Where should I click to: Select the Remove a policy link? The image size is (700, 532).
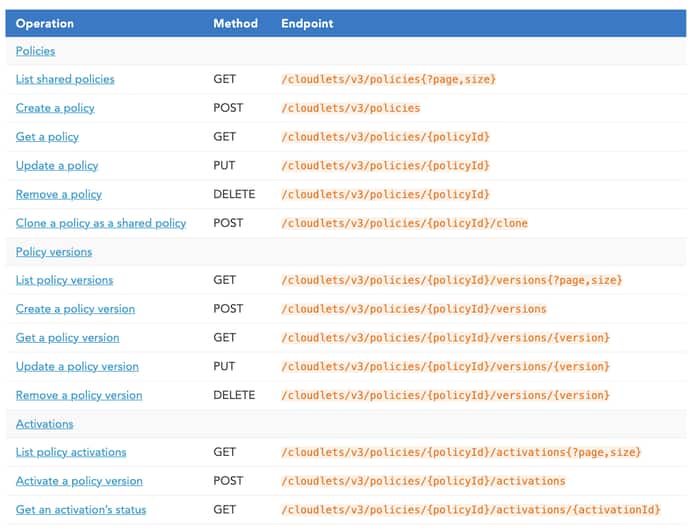tap(59, 195)
